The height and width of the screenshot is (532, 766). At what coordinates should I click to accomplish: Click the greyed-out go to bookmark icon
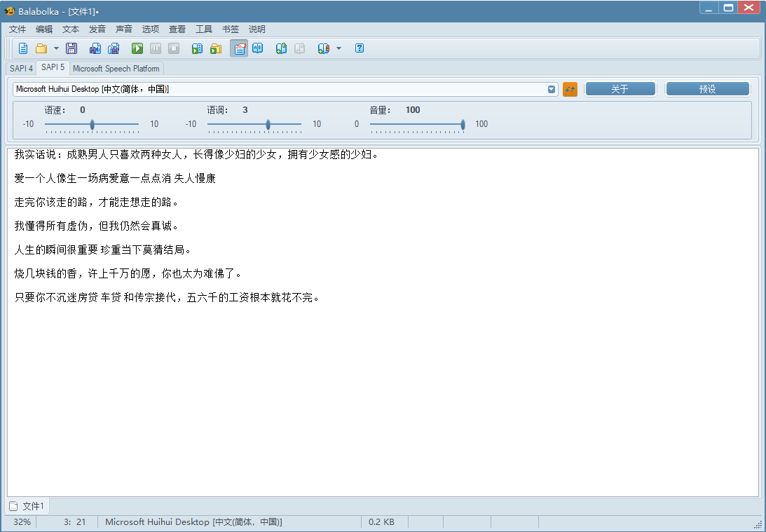point(299,48)
